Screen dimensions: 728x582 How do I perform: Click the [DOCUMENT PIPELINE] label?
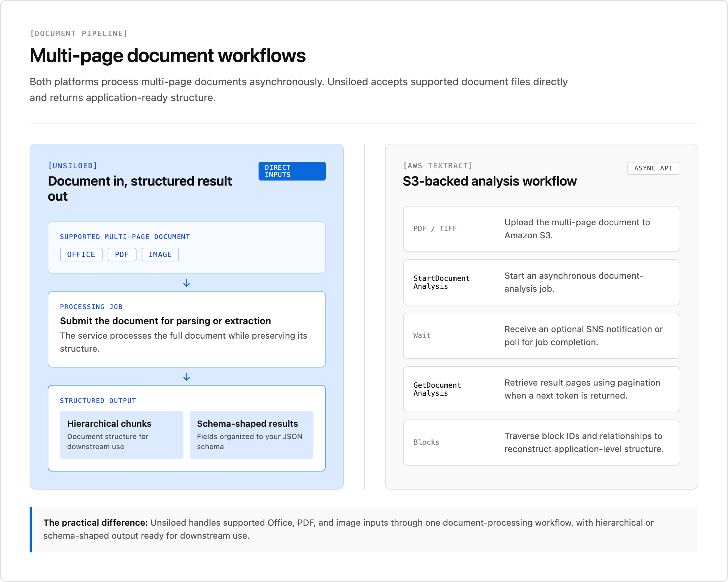(79, 34)
